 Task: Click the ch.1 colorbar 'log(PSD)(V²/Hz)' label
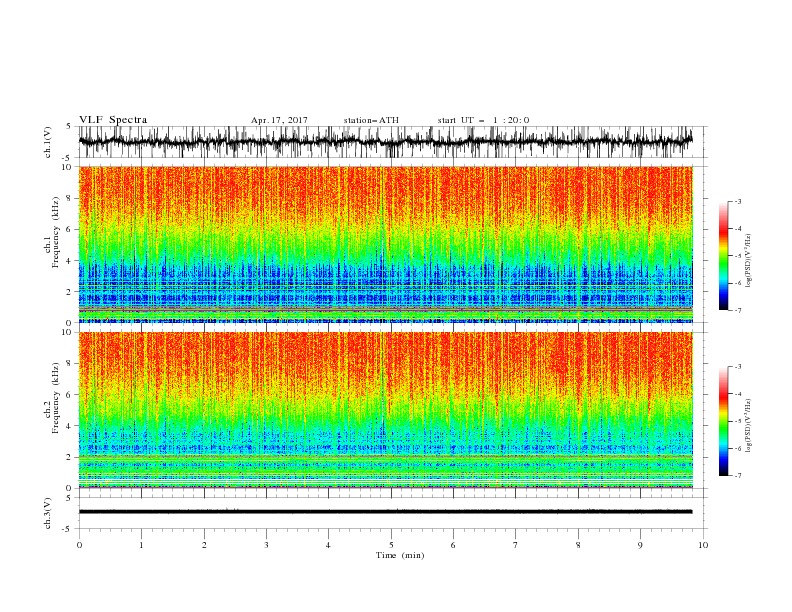pos(748,261)
